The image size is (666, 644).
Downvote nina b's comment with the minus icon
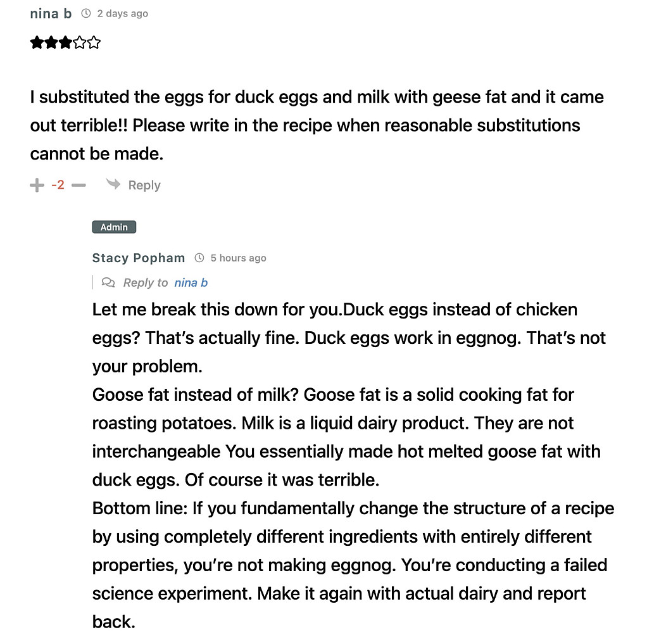(x=79, y=185)
